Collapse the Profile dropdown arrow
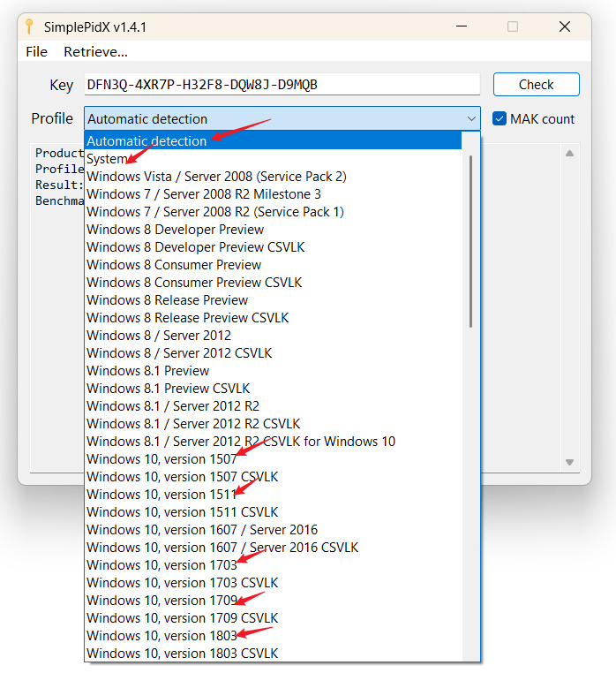 471,118
